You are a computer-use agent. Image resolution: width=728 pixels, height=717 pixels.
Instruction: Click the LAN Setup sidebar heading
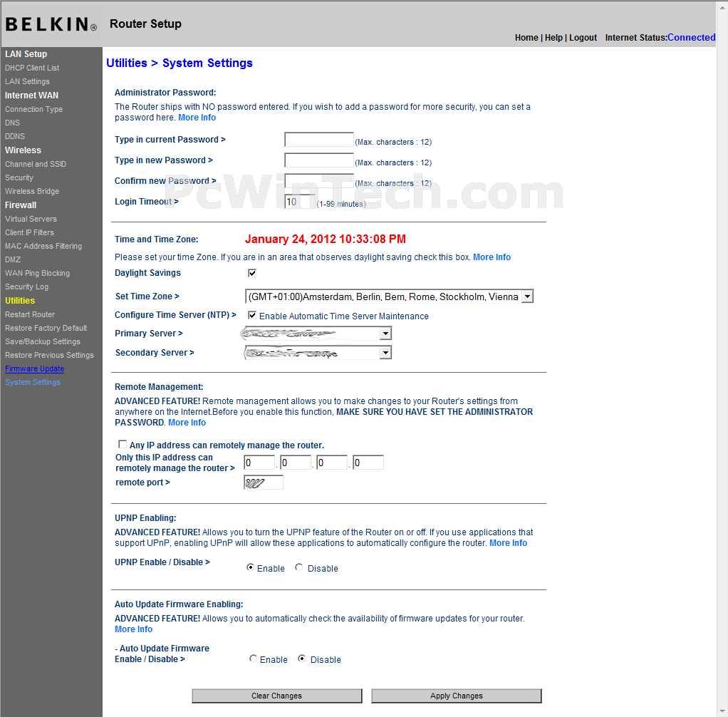click(26, 54)
